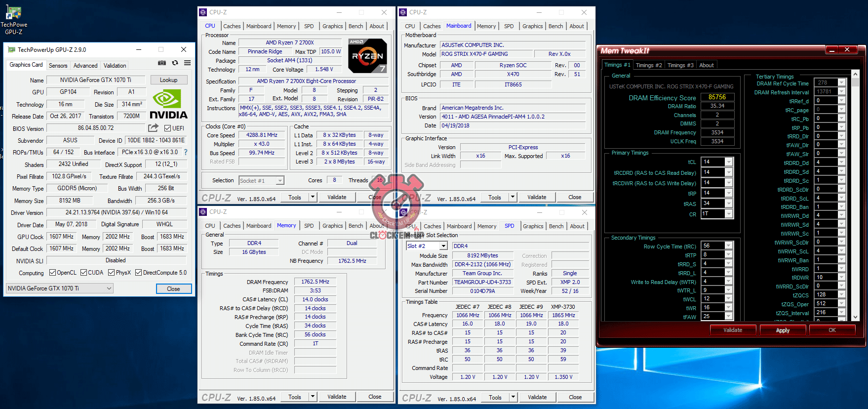Open the CUDA checkbox toggle
The width and height of the screenshot is (868, 409).
(84, 273)
